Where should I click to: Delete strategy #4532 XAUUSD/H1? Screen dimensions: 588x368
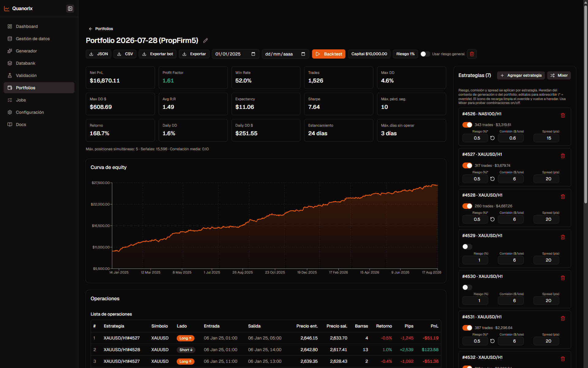coord(563,359)
